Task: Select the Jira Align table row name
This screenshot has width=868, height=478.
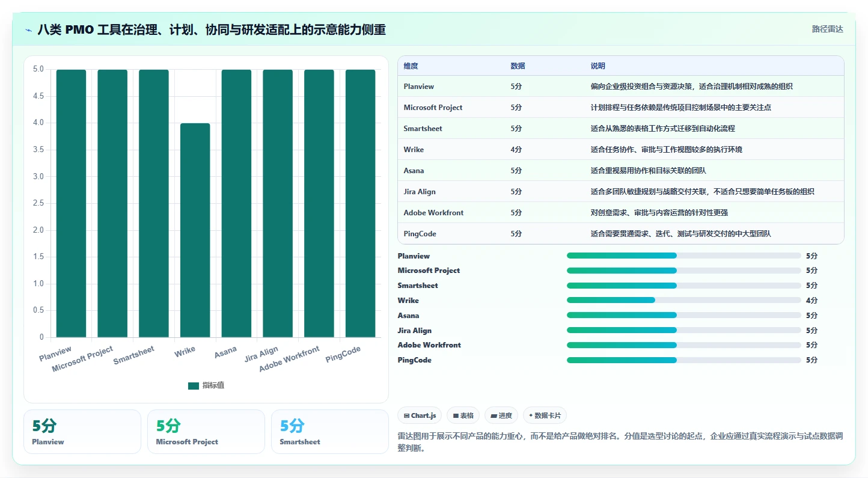Action: click(420, 192)
